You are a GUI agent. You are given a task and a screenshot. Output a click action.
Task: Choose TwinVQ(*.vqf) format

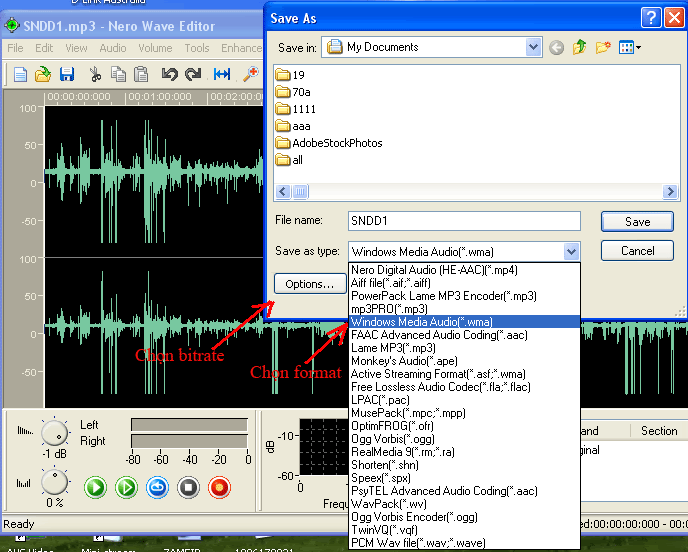464,530
